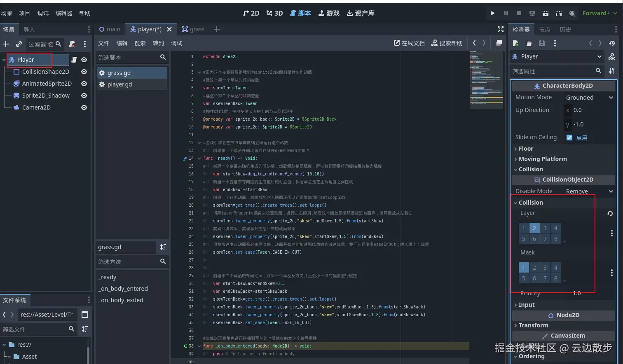Sort files in the filesystem dock

click(85, 329)
